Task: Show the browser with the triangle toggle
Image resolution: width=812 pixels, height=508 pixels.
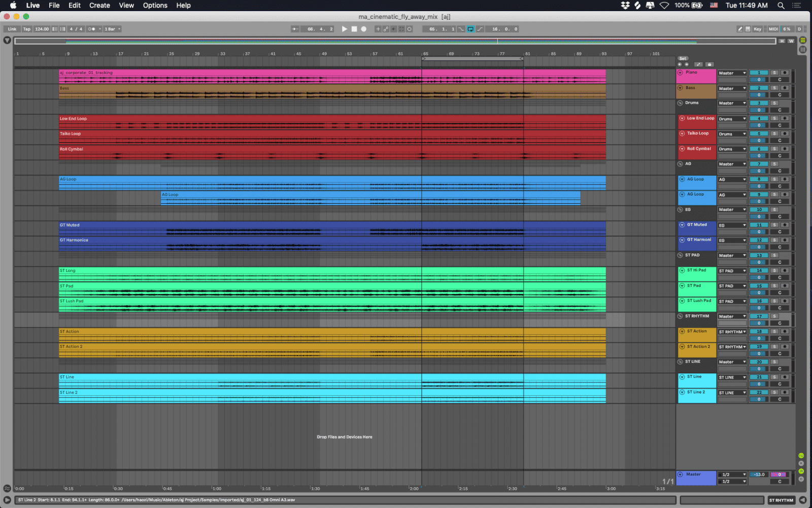Action: 7,40
